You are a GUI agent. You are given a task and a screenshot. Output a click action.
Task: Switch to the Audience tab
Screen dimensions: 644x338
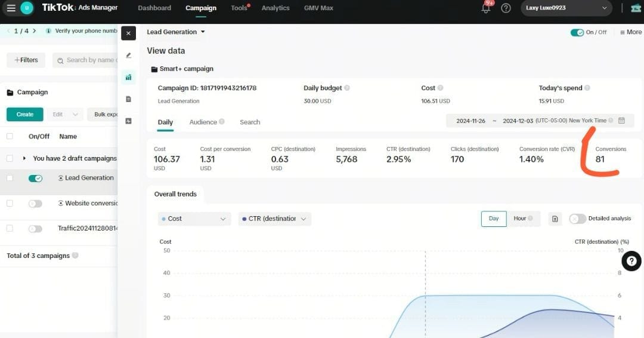(203, 122)
